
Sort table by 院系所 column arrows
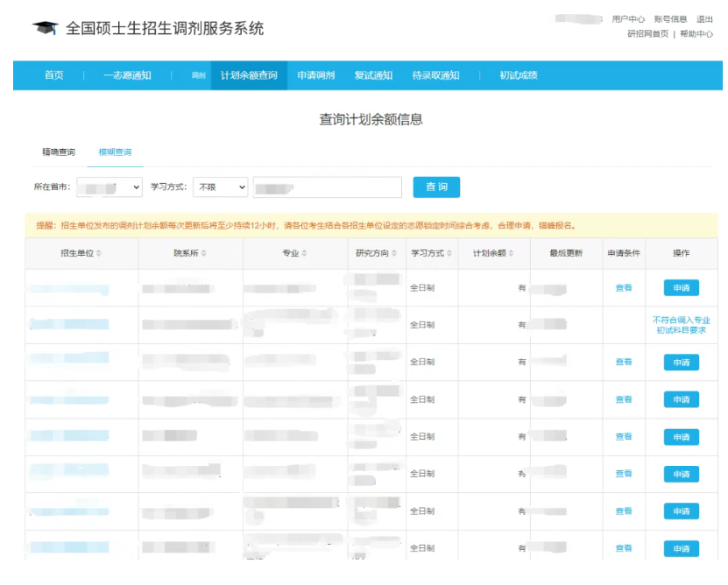coord(204,254)
